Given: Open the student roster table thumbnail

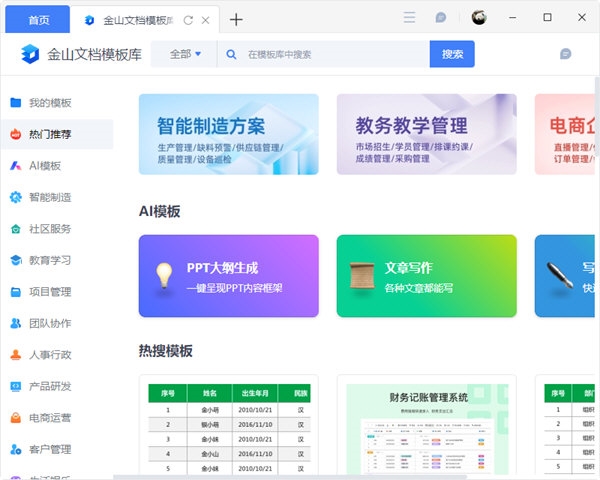Looking at the screenshot, I should (228, 425).
